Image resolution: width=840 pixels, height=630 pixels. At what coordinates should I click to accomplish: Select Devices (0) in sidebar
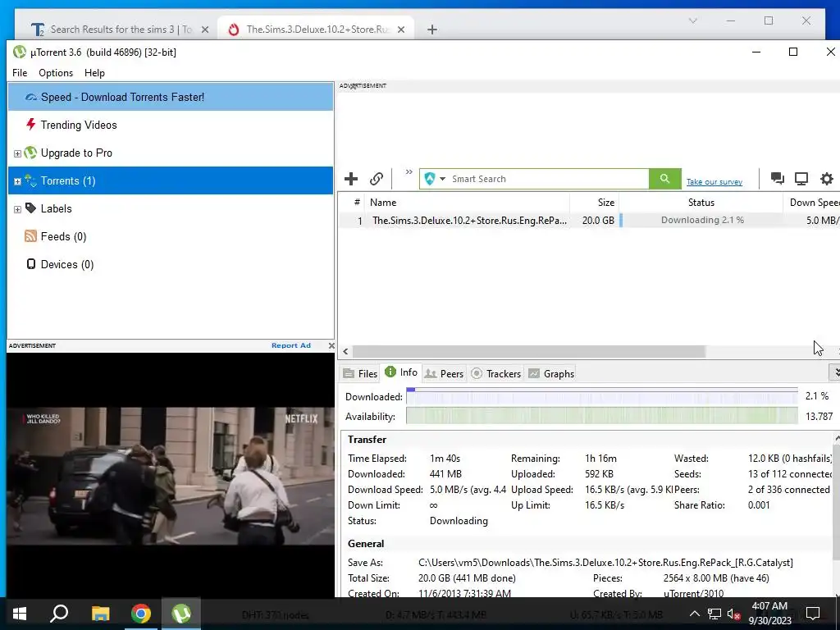pos(67,264)
